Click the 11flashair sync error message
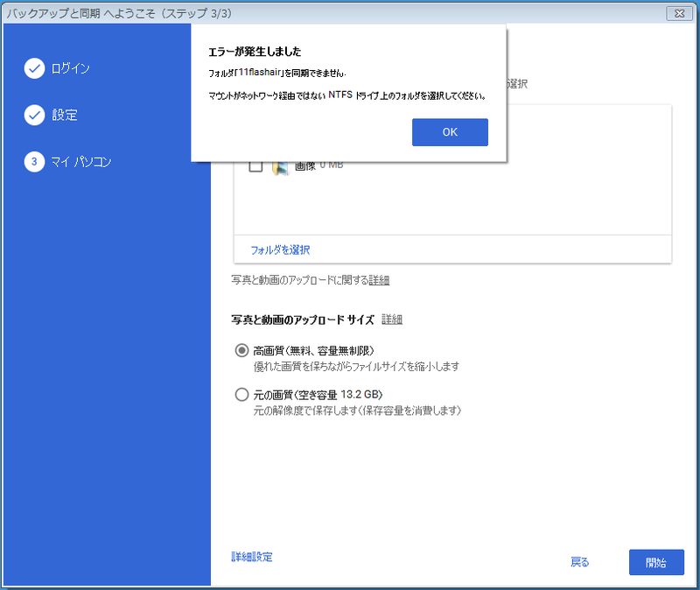Viewport: 700px width, 590px height. coord(277,73)
